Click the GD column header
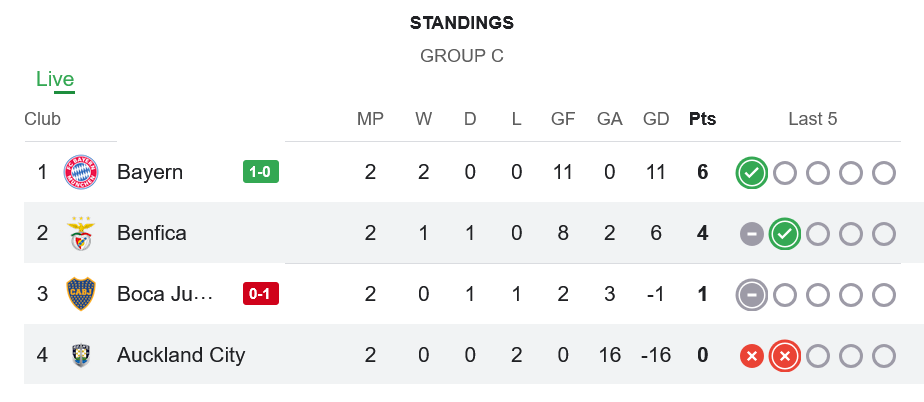 click(656, 119)
